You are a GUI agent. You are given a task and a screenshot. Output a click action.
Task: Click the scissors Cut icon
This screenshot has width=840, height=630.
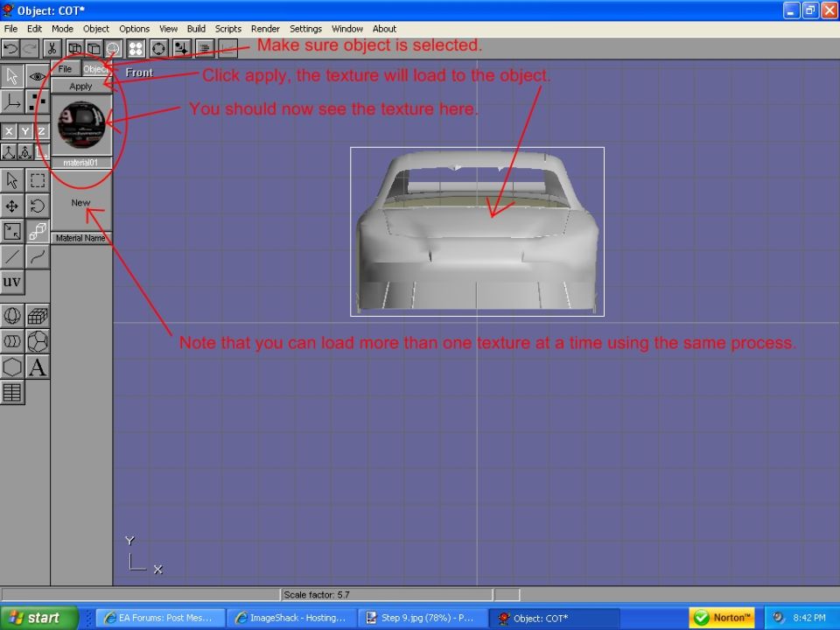pyautogui.click(x=52, y=49)
